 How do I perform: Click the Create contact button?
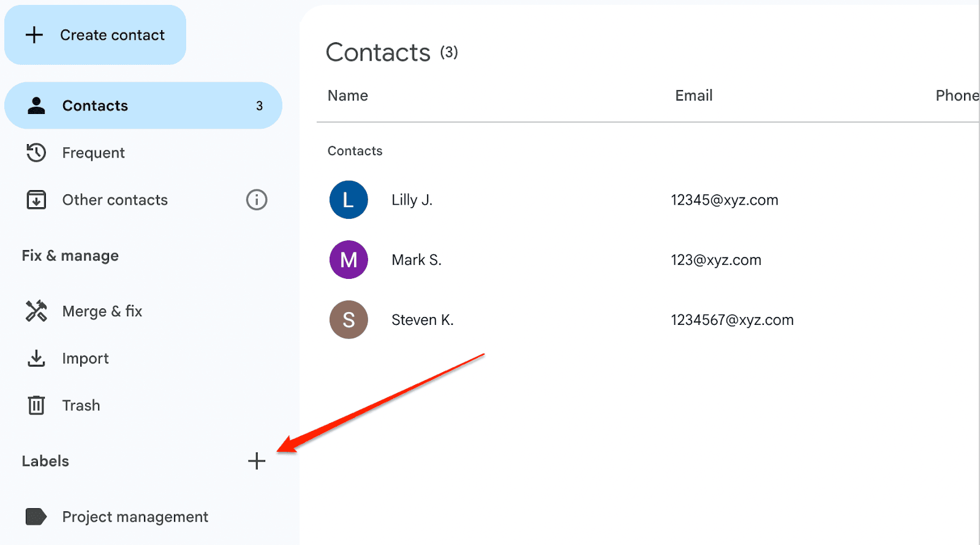(95, 35)
